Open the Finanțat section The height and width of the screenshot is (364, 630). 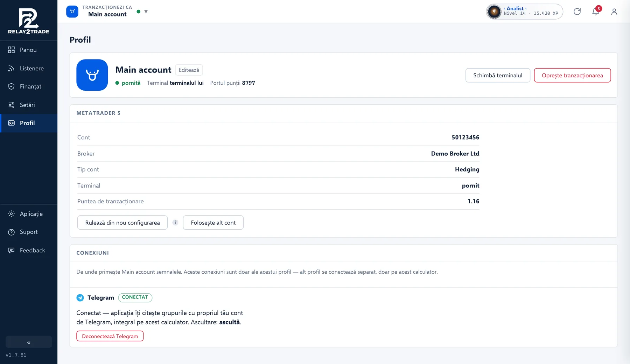pyautogui.click(x=29, y=86)
